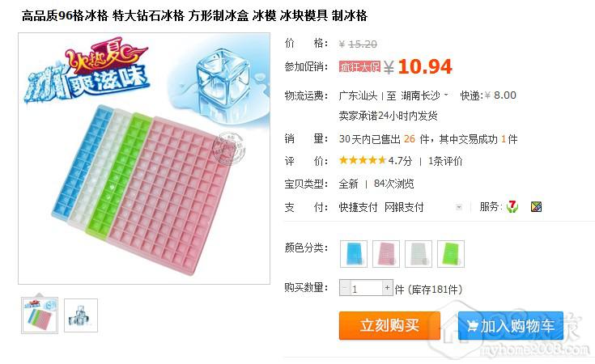Choose the green ice tray color option

point(450,254)
